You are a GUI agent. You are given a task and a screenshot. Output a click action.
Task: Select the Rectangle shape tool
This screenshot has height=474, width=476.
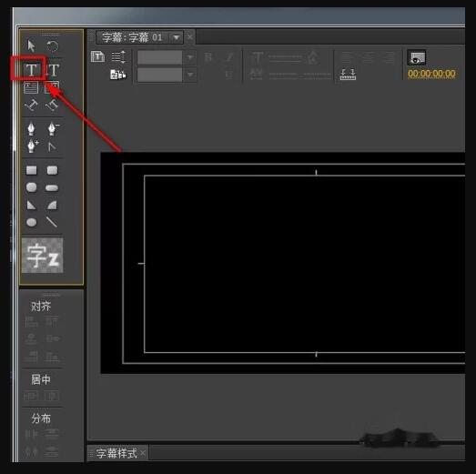pyautogui.click(x=31, y=170)
